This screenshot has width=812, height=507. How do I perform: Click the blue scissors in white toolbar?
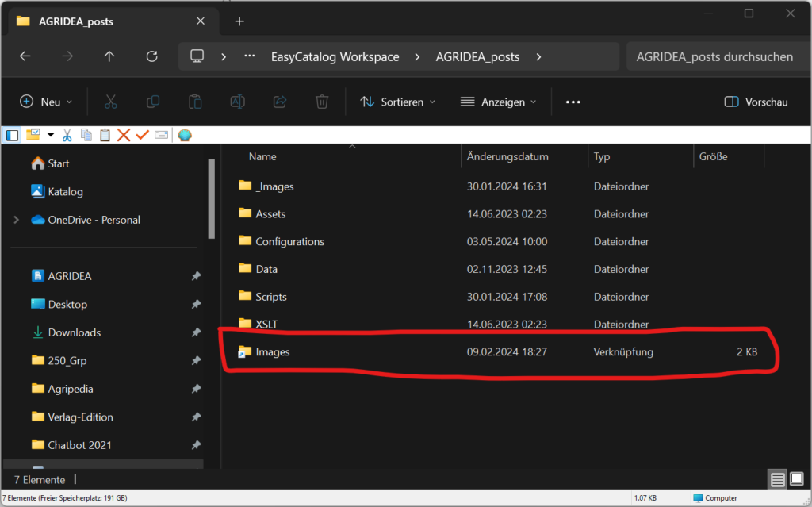coord(67,136)
